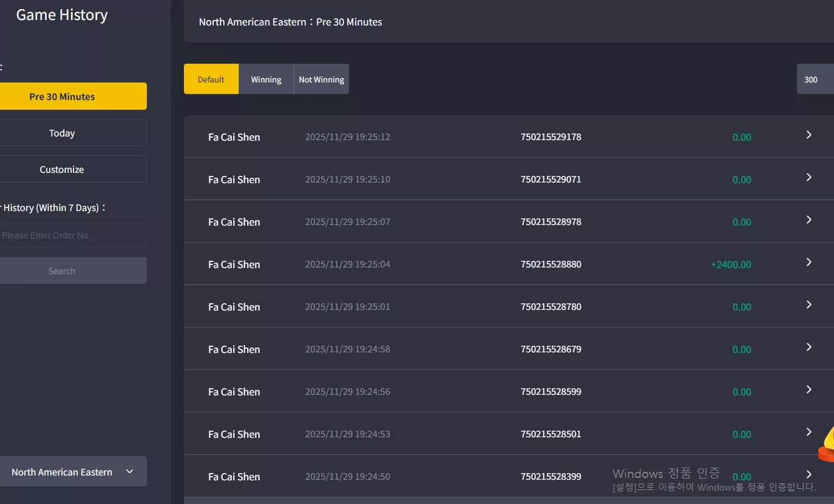Expand details arrow for order 750215528880

[x=809, y=262]
